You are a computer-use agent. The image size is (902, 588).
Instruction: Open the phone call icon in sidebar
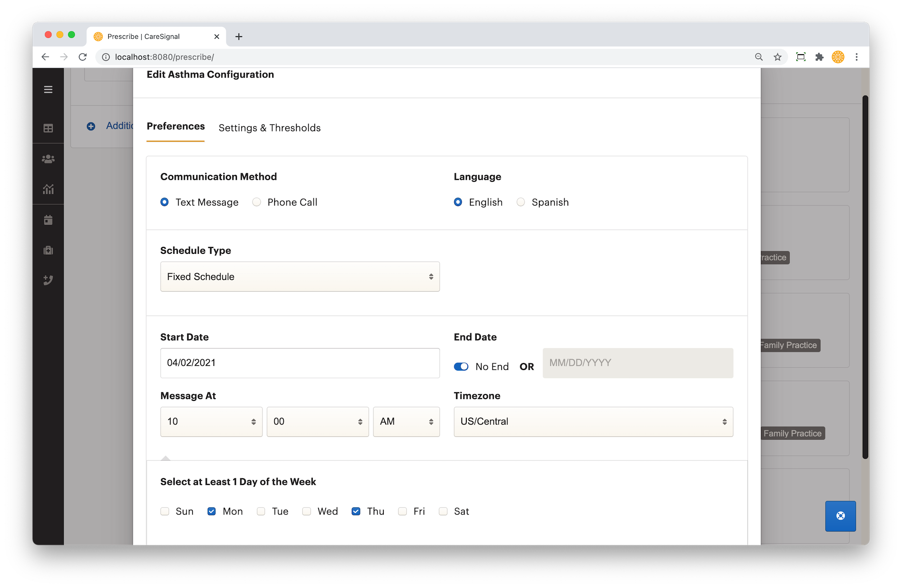48,280
